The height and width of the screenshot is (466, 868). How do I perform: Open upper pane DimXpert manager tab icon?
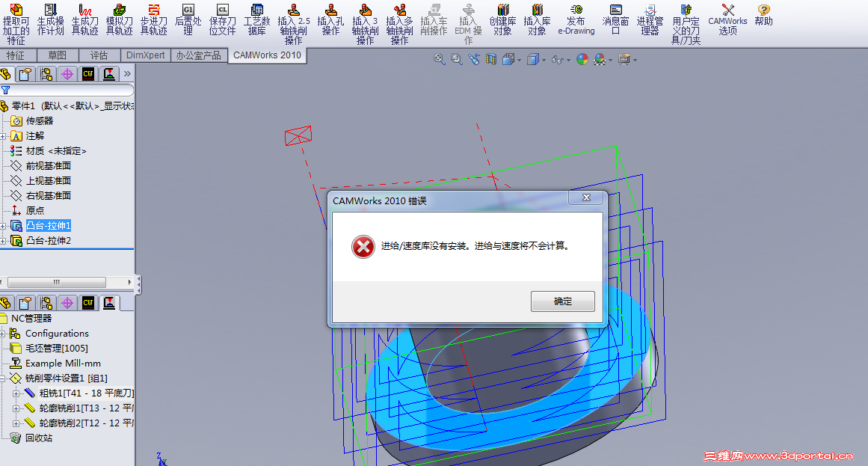(x=67, y=74)
